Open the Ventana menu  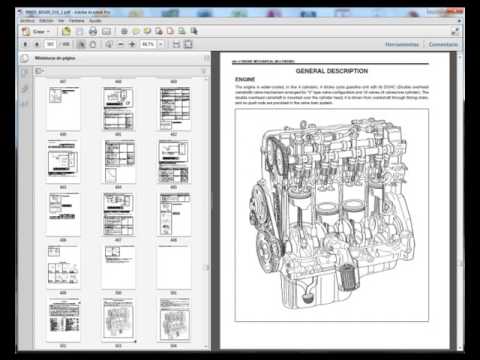click(77, 21)
